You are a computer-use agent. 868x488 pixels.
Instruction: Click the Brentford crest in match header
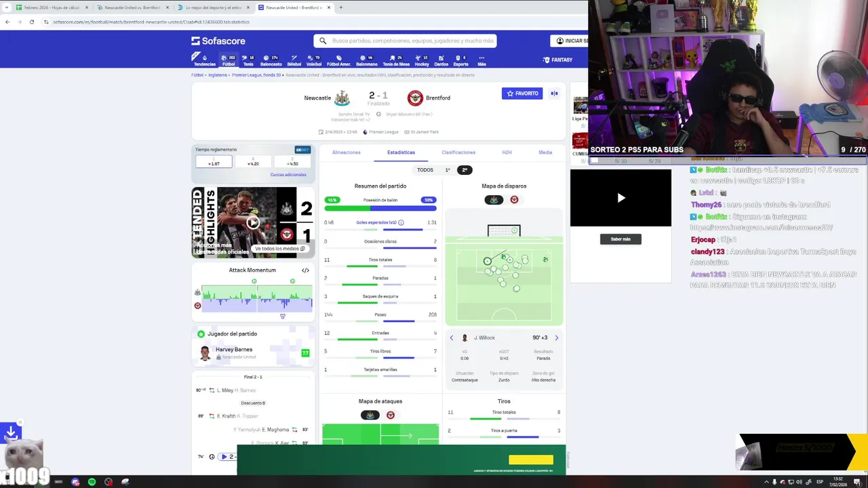point(415,98)
